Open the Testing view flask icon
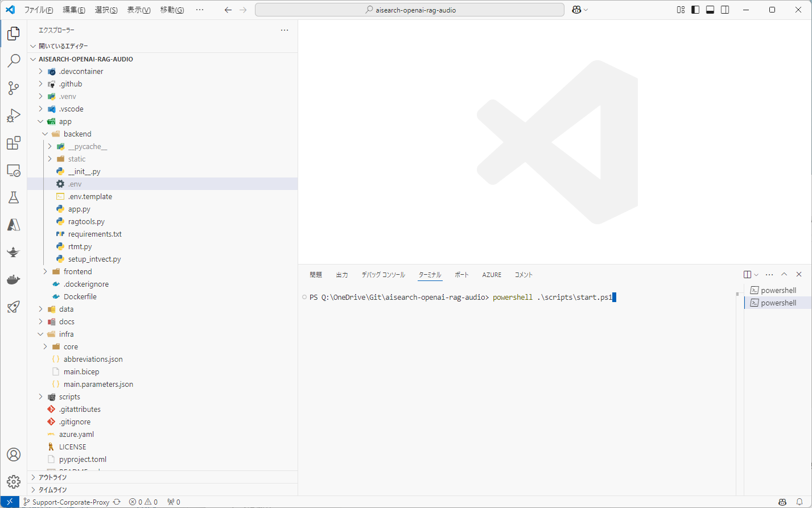 (14, 197)
